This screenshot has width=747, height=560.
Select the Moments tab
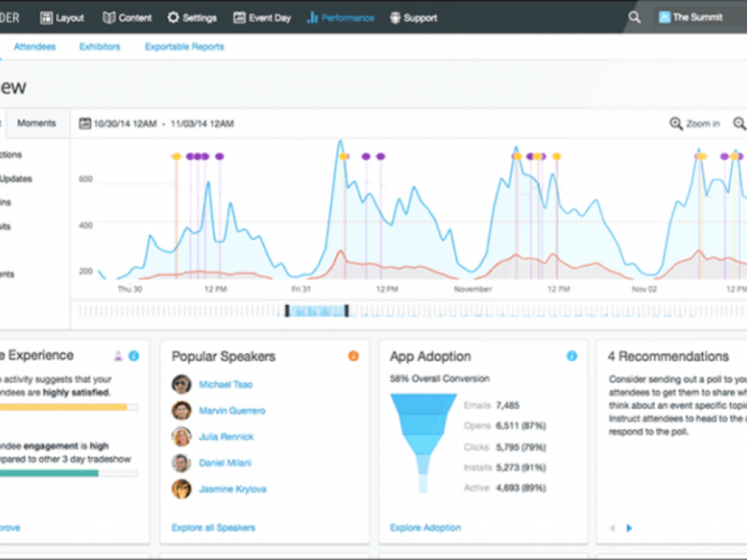coord(37,123)
